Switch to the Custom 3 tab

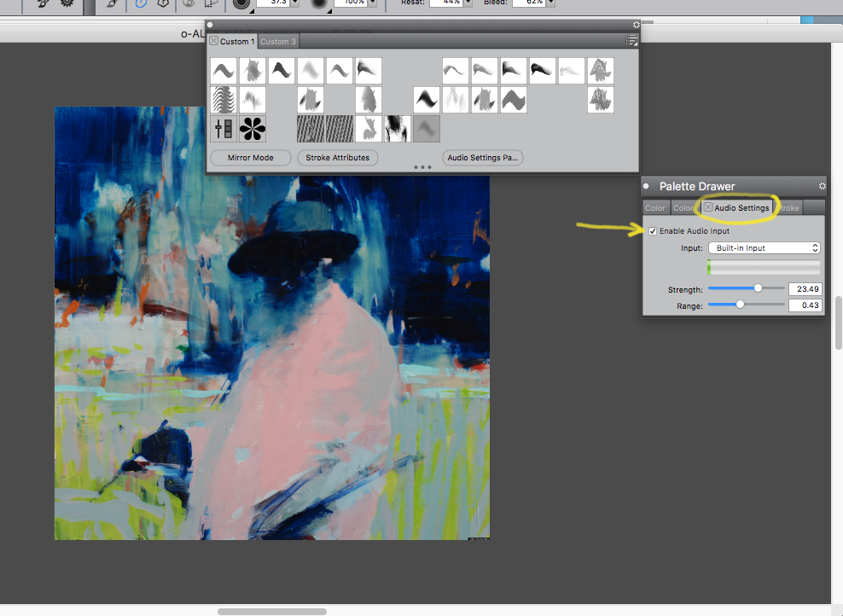click(x=277, y=41)
